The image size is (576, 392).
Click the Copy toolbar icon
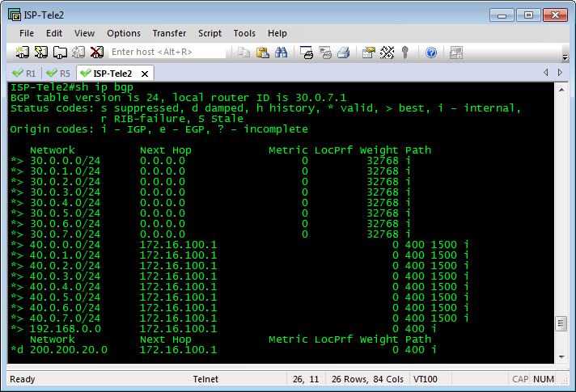pyautogui.click(x=244, y=53)
